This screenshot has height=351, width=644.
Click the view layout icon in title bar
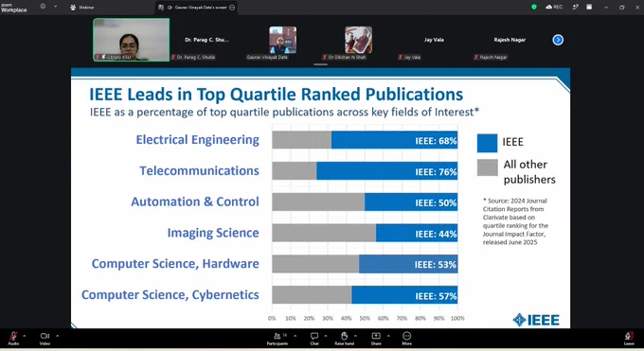click(x=589, y=7)
